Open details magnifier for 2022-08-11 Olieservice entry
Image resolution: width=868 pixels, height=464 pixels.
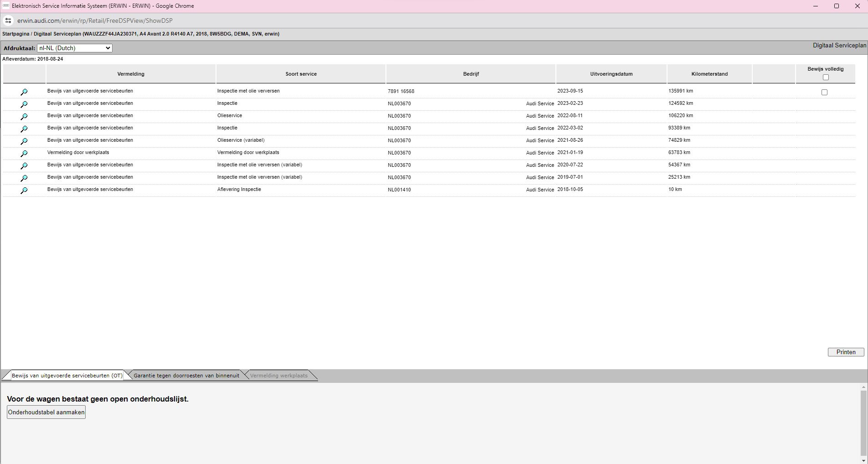24,117
